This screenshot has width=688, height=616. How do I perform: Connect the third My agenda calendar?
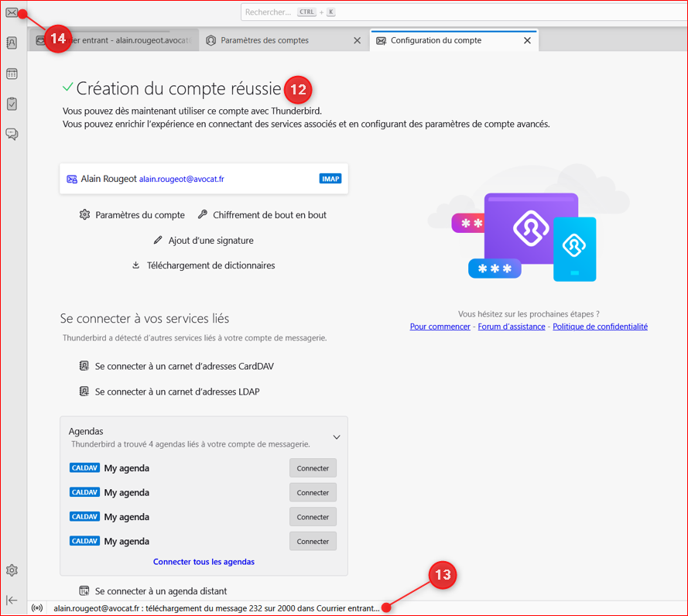313,517
